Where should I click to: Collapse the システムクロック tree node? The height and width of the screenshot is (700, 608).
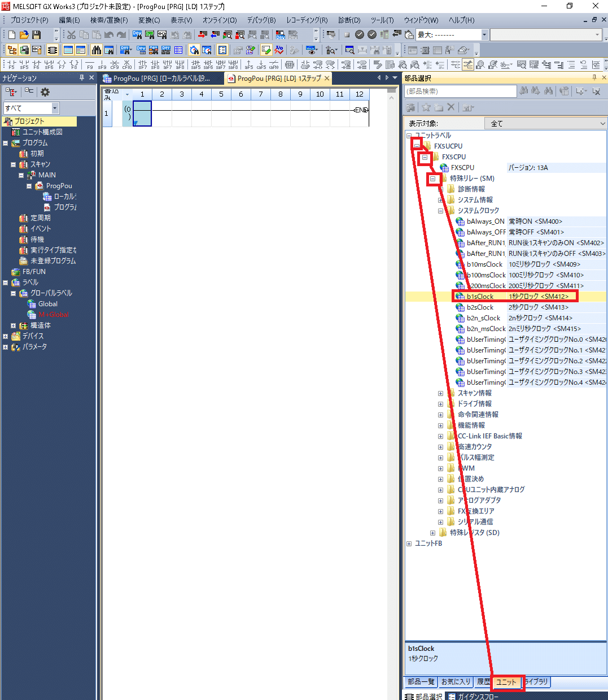tap(440, 210)
